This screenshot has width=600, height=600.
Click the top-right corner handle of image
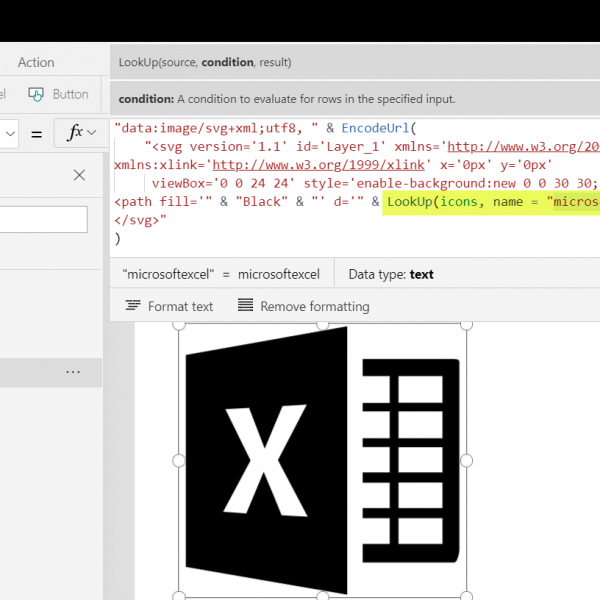point(466,325)
